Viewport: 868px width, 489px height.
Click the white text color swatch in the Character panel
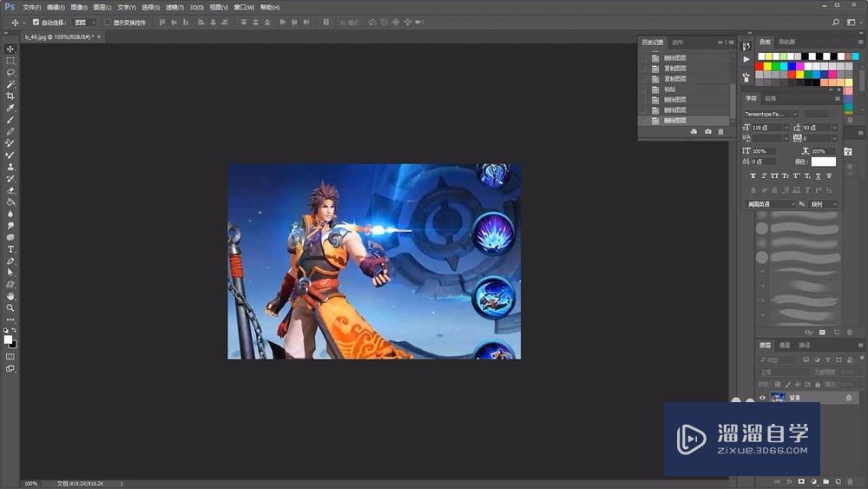coord(823,162)
